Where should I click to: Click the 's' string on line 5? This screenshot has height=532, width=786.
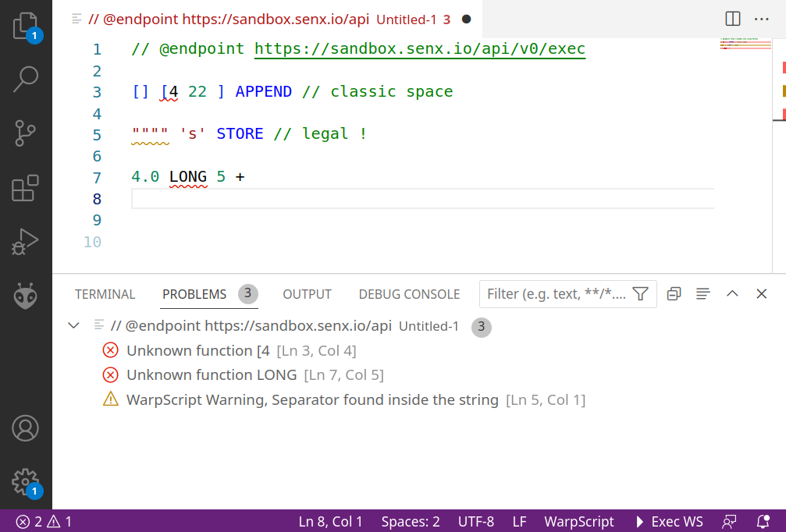(193, 133)
